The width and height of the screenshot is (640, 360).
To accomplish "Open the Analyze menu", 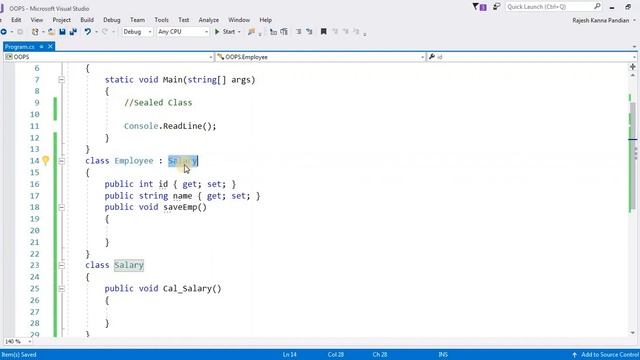I will (209, 20).
